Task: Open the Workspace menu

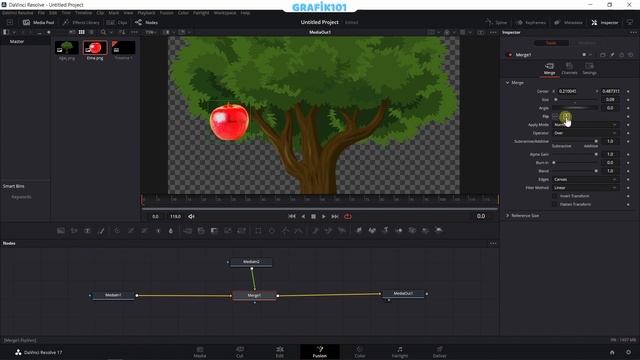Action: (x=225, y=13)
